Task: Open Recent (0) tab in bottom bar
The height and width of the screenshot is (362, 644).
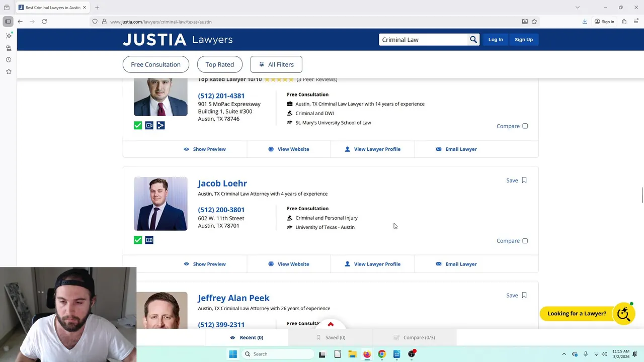Action: [247, 338]
